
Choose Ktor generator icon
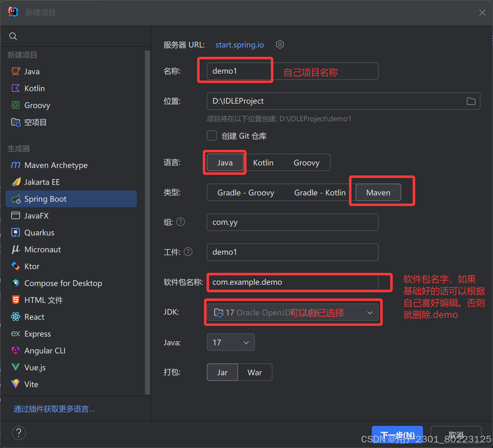tap(16, 266)
